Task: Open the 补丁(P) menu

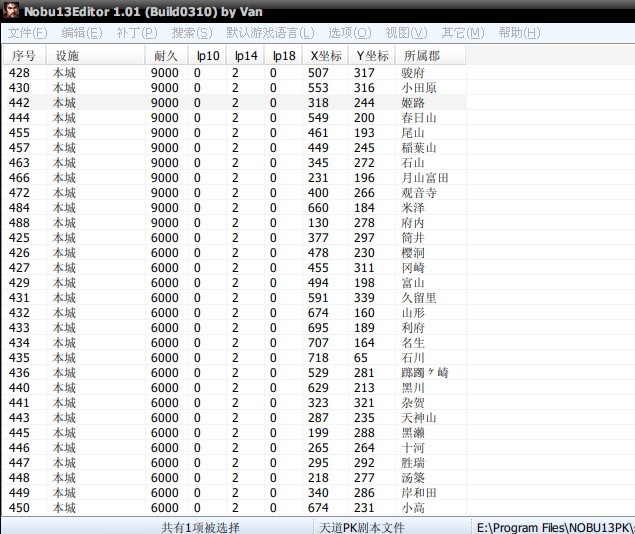Action: [x=137, y=33]
